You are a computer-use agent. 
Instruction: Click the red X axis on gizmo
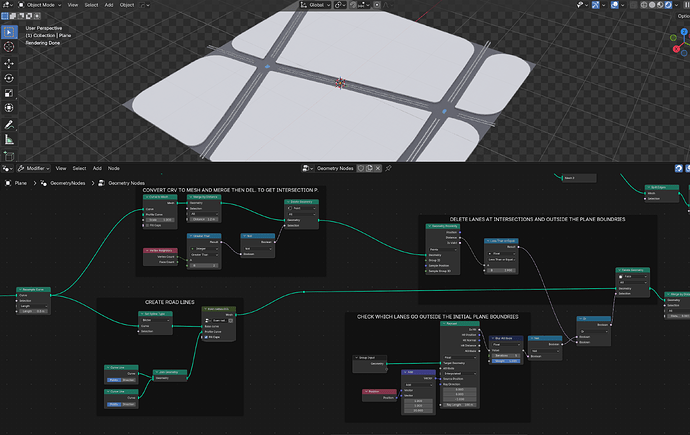(x=676, y=49)
